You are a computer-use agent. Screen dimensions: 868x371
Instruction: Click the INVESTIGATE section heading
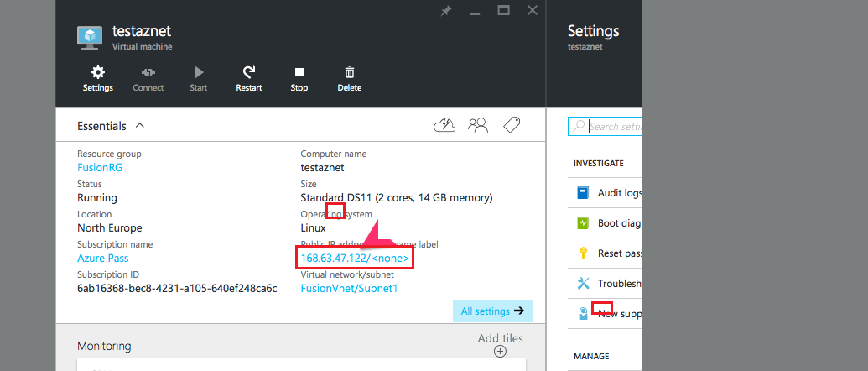pyautogui.click(x=599, y=164)
